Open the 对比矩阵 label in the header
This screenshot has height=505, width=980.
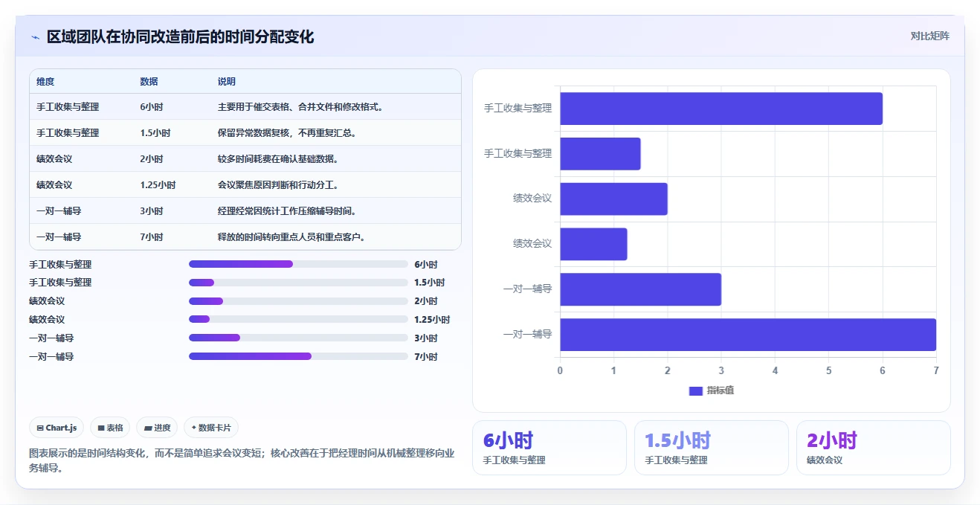tap(929, 36)
